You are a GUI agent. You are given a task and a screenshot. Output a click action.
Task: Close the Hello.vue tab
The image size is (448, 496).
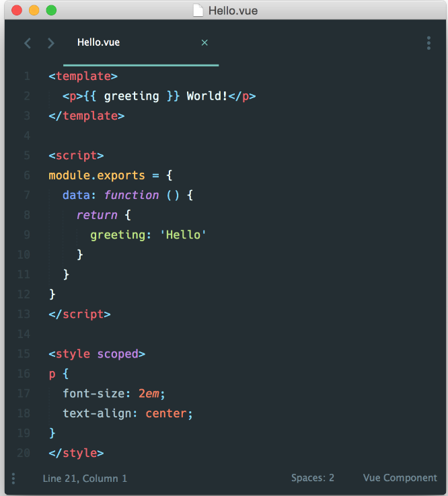point(204,42)
